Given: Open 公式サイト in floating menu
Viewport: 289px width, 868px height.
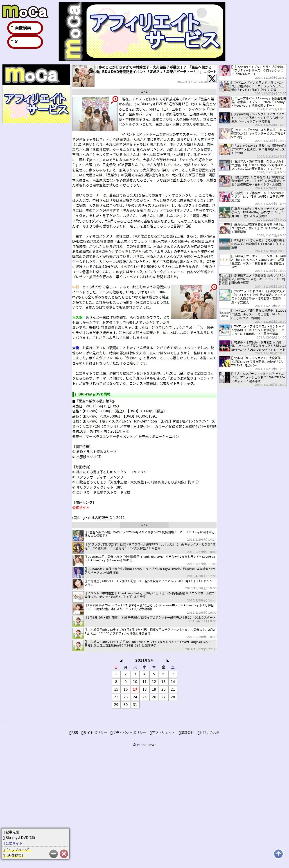Looking at the screenshot, I should 12,843.
